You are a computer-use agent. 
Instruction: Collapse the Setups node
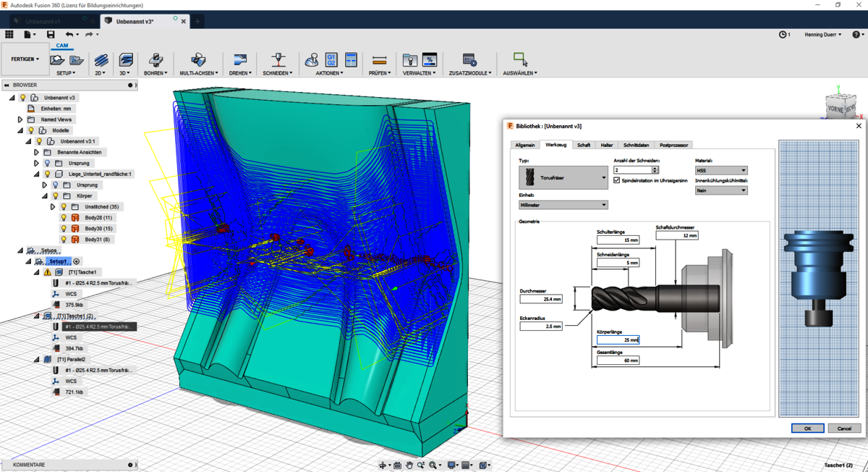tap(20, 250)
